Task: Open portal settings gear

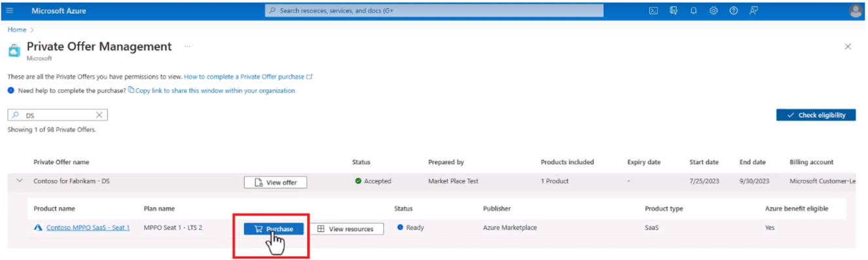Action: click(714, 11)
